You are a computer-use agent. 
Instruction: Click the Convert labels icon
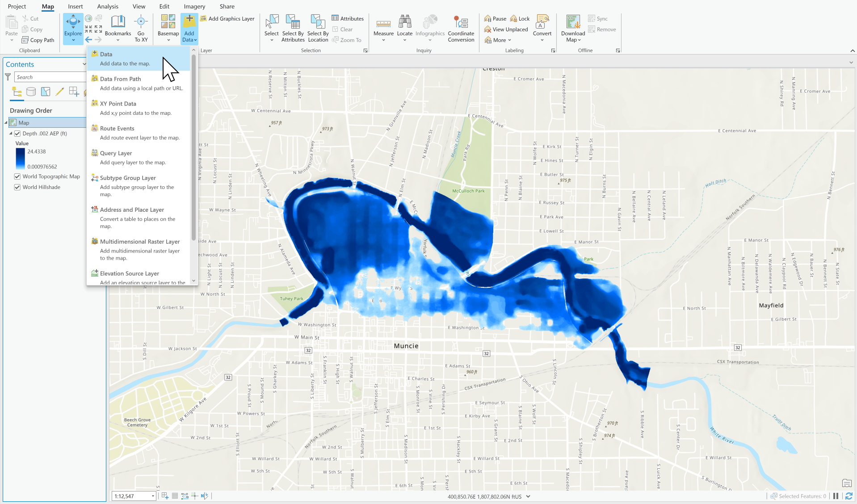pos(542,21)
